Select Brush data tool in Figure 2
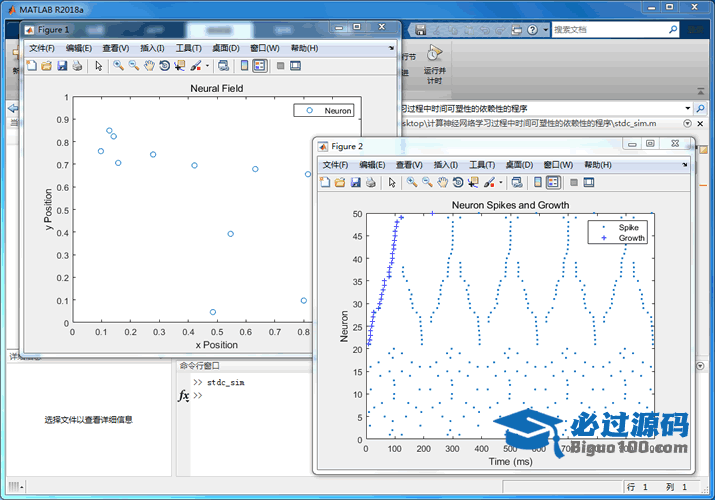 [490, 182]
